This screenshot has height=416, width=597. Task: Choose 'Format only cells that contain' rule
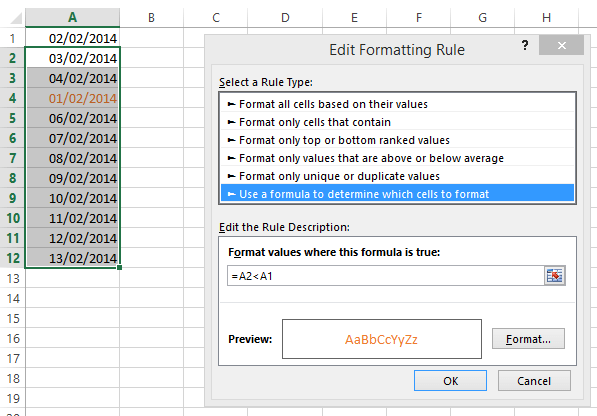click(x=397, y=122)
